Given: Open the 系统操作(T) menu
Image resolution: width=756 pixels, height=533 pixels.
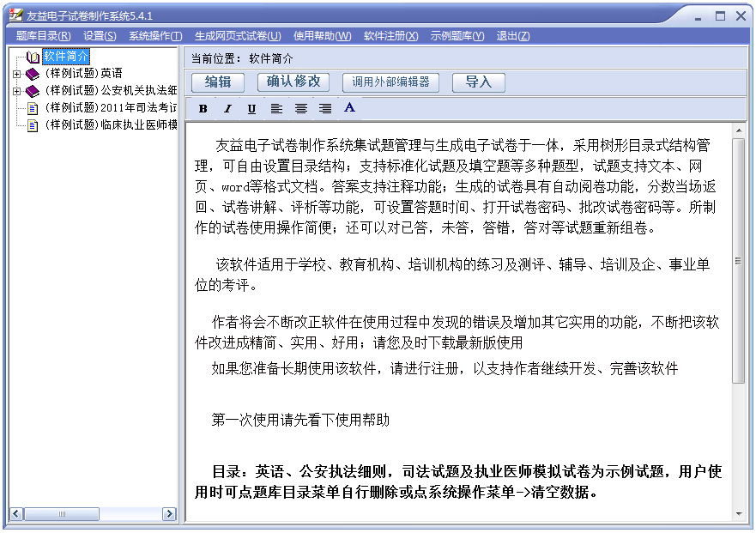Looking at the screenshot, I should (x=155, y=36).
